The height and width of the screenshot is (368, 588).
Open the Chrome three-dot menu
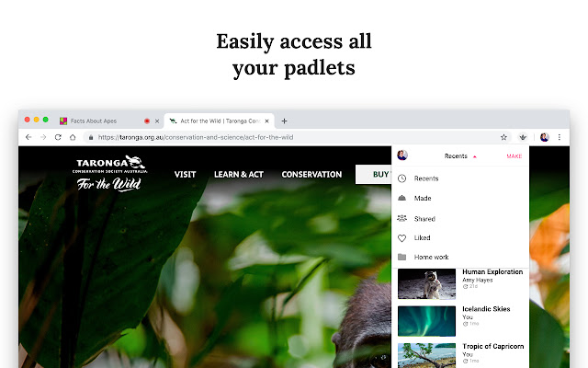[x=560, y=137]
